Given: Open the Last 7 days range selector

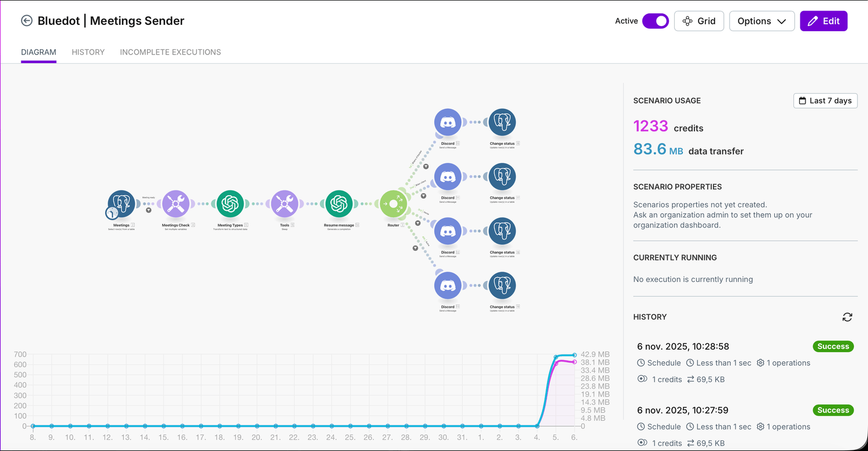Looking at the screenshot, I should [825, 101].
